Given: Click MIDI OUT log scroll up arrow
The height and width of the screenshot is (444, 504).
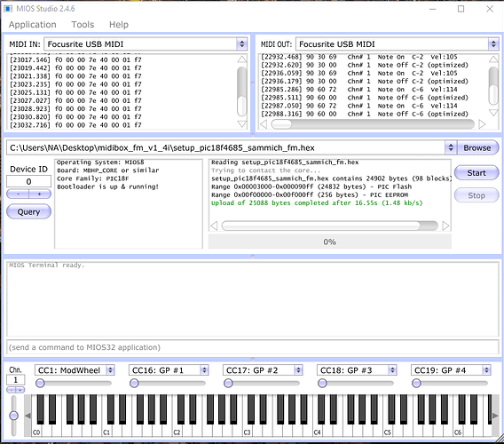Looking at the screenshot, I should click(x=493, y=59).
